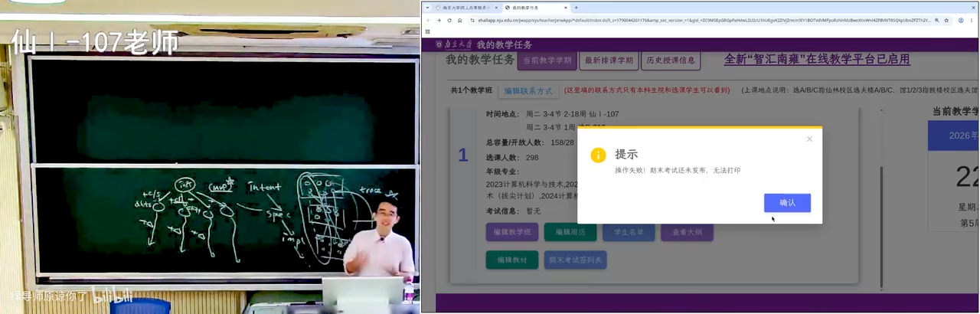Click the 南京大学 logo in purple header
This screenshot has height=314, width=980.
pos(453,44)
